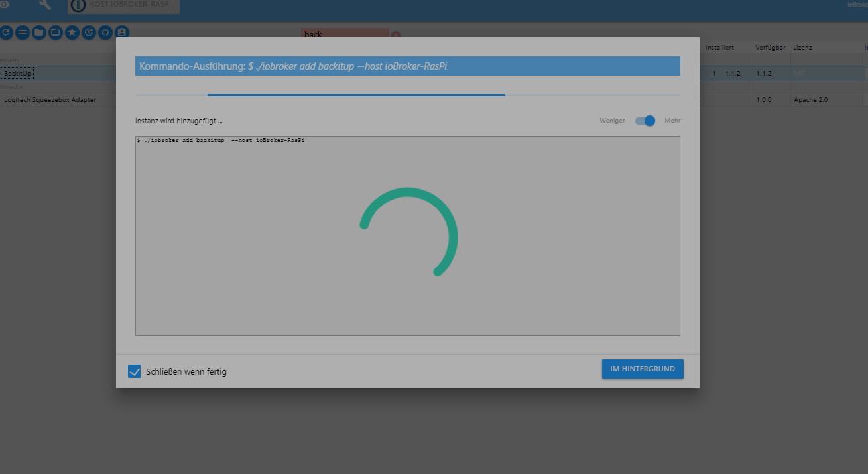Click HOST IOBROKER-RASPI button
The width and height of the screenshot is (868, 474).
click(123, 6)
